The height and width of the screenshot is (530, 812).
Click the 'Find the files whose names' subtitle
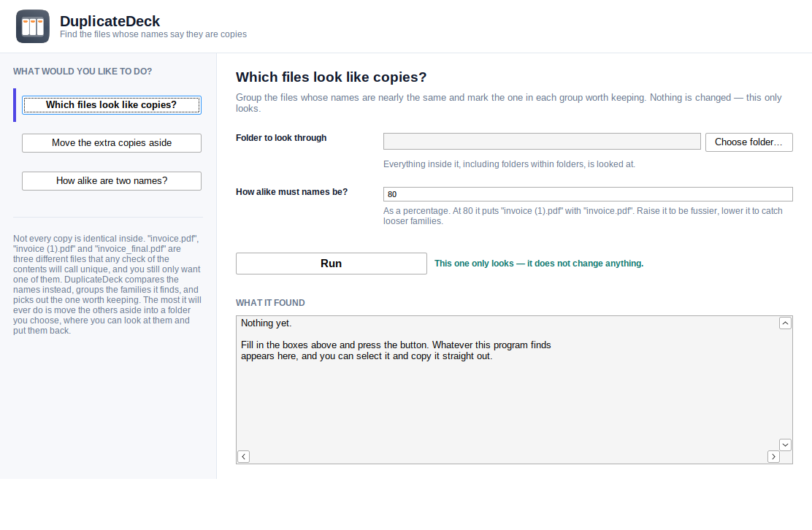point(153,34)
